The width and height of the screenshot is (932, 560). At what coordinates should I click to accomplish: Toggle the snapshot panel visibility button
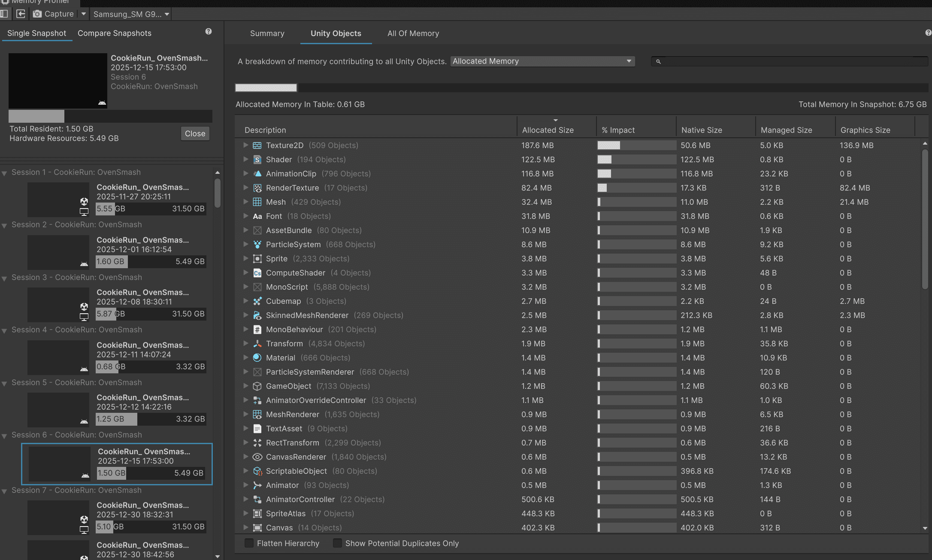(5, 14)
